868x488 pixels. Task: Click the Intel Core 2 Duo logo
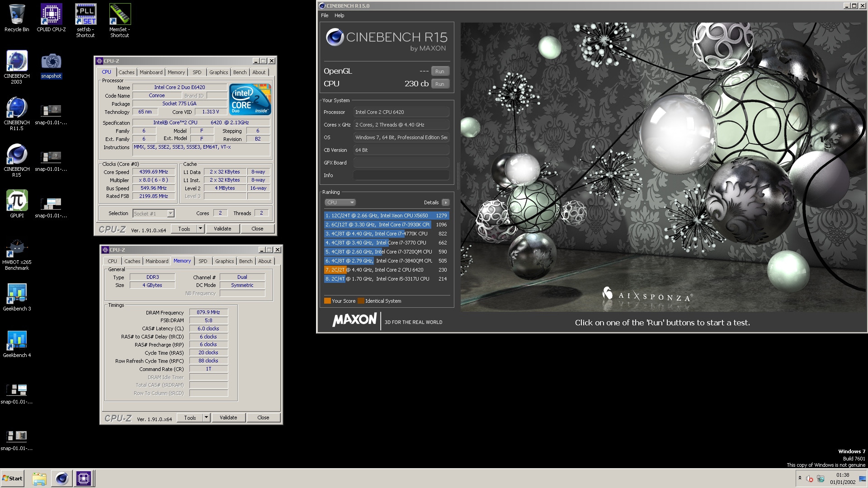pyautogui.click(x=250, y=99)
